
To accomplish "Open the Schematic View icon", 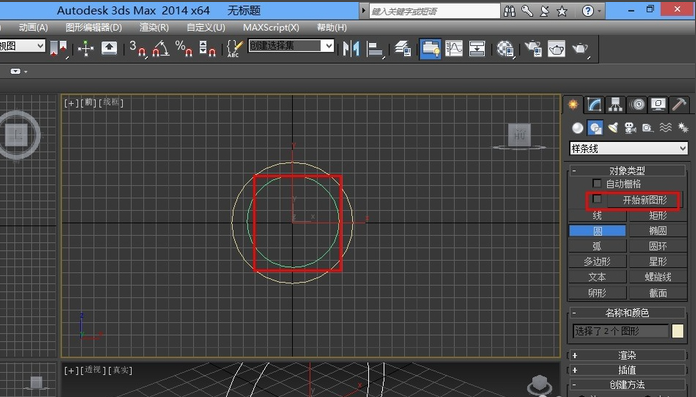I will [x=477, y=48].
